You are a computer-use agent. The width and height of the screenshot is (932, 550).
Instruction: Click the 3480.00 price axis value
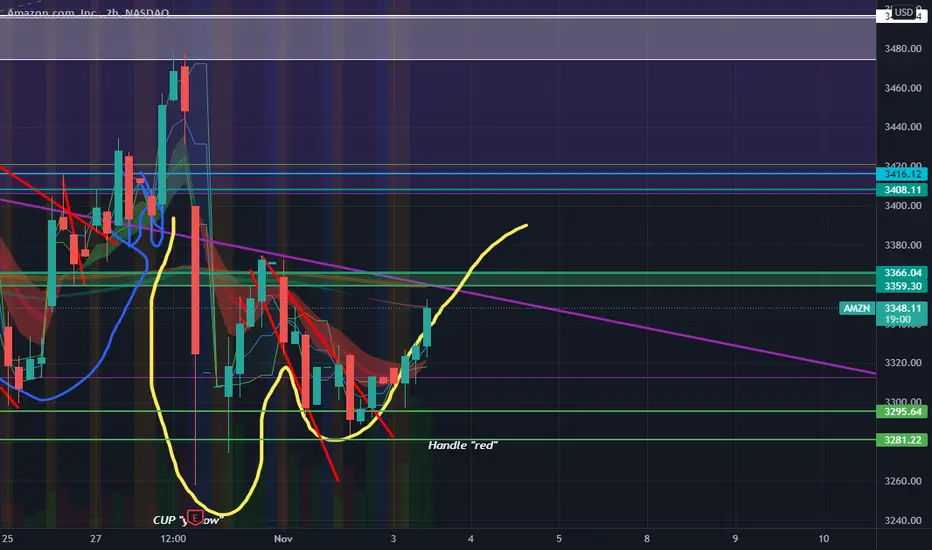tap(902, 49)
